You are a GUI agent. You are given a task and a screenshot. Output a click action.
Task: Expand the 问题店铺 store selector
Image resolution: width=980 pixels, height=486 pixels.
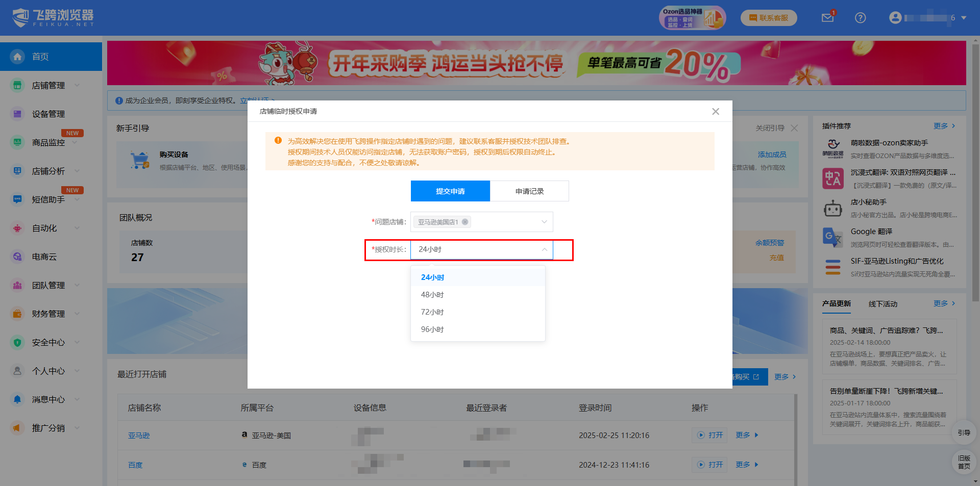pyautogui.click(x=544, y=222)
